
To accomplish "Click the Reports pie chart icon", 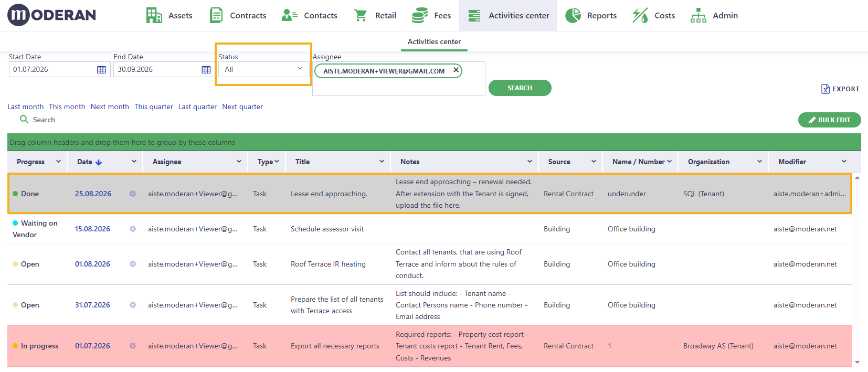I will tap(573, 16).
